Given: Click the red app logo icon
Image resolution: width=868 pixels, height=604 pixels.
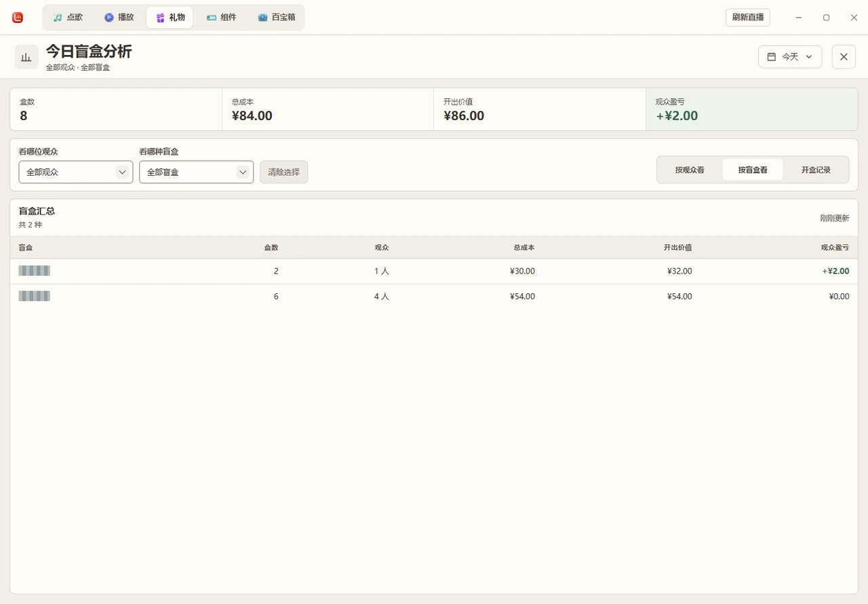Looking at the screenshot, I should (18, 18).
